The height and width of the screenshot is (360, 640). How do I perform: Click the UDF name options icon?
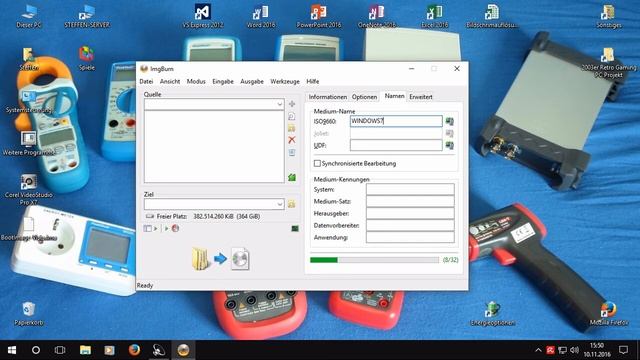tap(449, 145)
